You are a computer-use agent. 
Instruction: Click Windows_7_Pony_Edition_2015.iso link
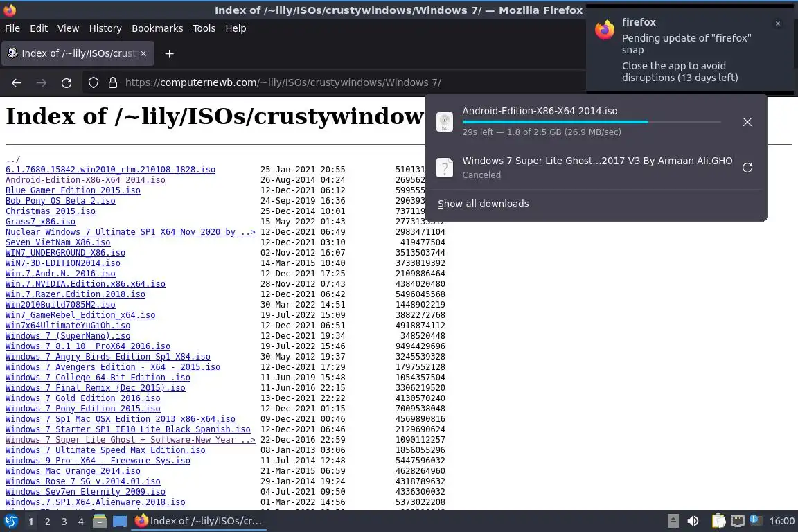82,408
